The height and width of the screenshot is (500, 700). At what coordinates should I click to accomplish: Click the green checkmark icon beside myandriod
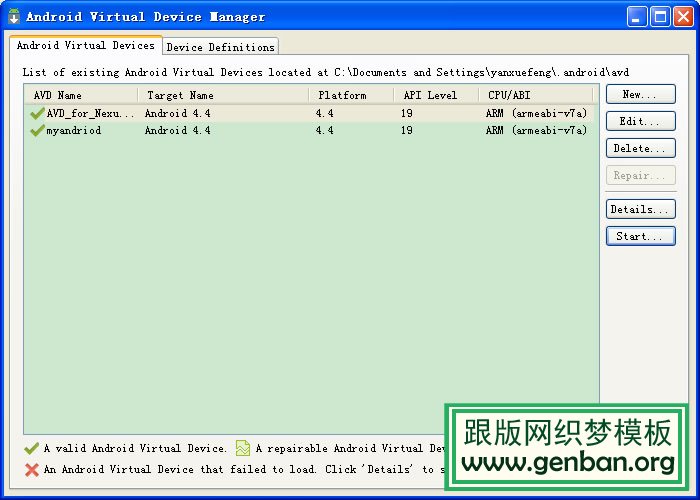37,130
